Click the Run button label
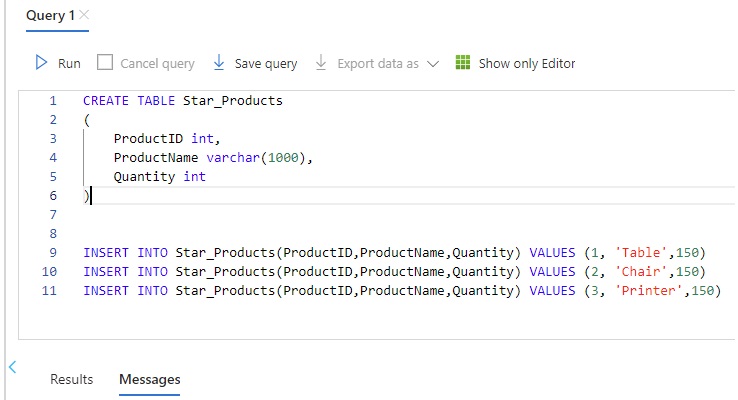Image resolution: width=738 pixels, height=400 pixels. pyautogui.click(x=69, y=64)
